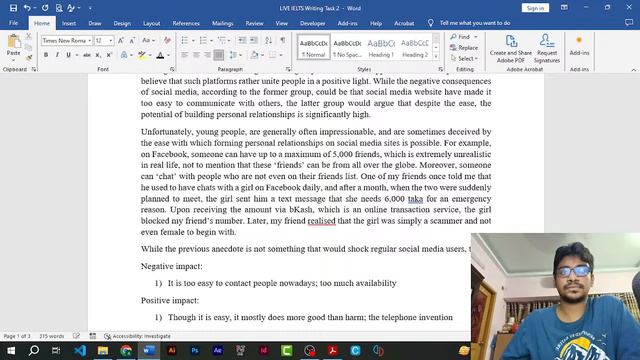The height and width of the screenshot is (360, 640).
Task: Redo the last action
Action: (45, 8)
